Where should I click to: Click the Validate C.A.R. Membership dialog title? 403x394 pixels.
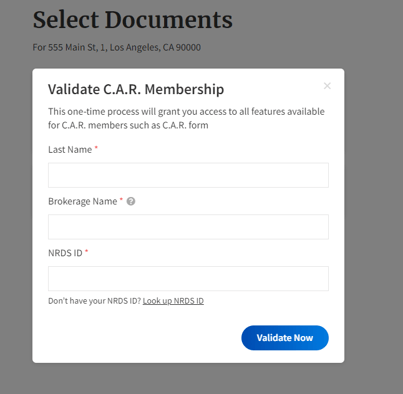(136, 89)
